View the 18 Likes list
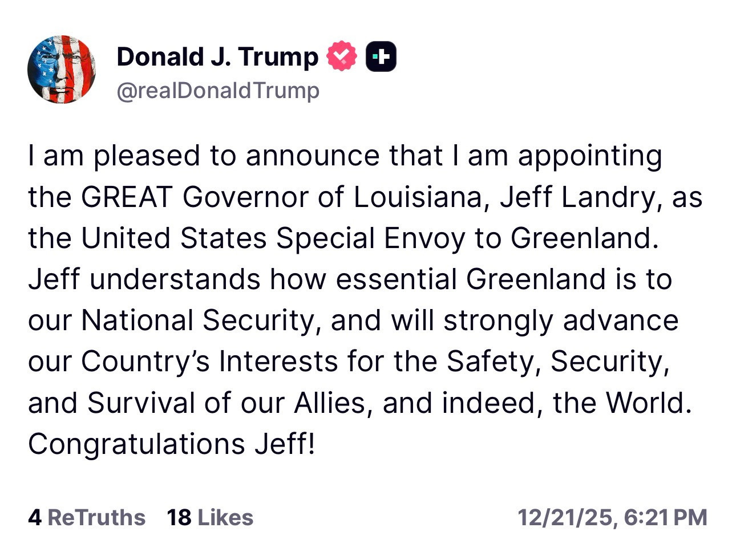Screen dimensions: 736x560 click(x=210, y=517)
